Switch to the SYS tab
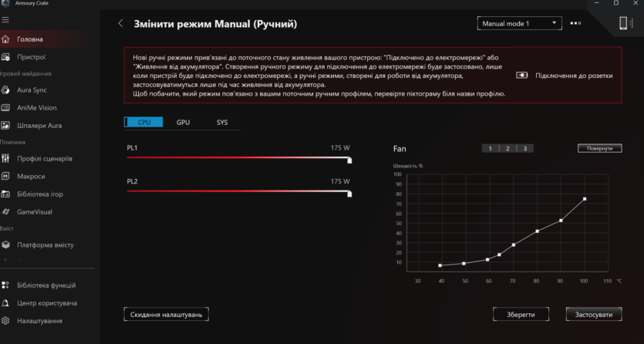 [222, 122]
